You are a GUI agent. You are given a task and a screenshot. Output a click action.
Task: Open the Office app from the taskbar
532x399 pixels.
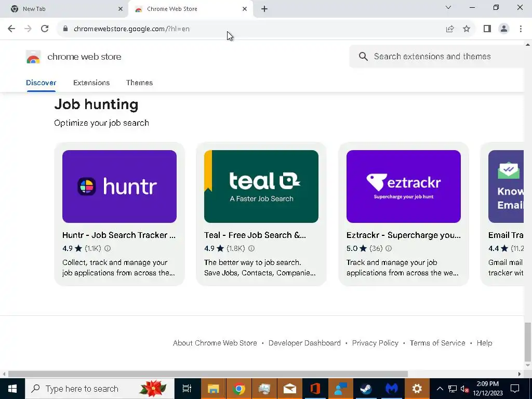(315, 389)
